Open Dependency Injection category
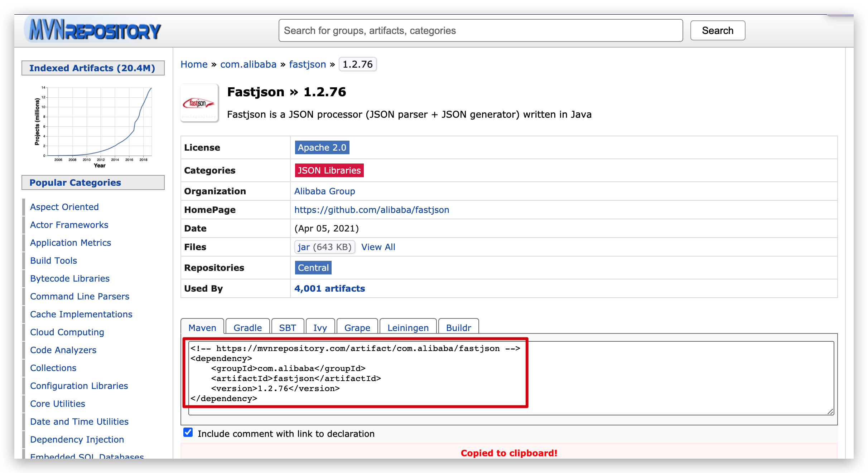This screenshot has height=473, width=868. coord(77,439)
